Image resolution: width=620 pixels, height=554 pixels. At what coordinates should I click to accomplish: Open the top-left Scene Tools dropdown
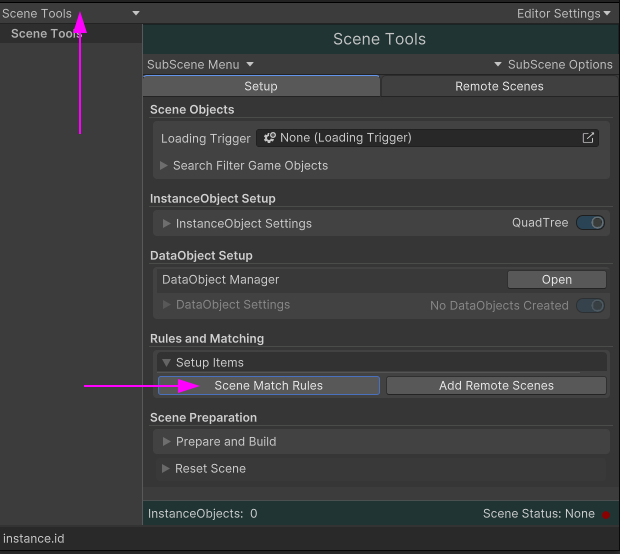(x=70, y=14)
